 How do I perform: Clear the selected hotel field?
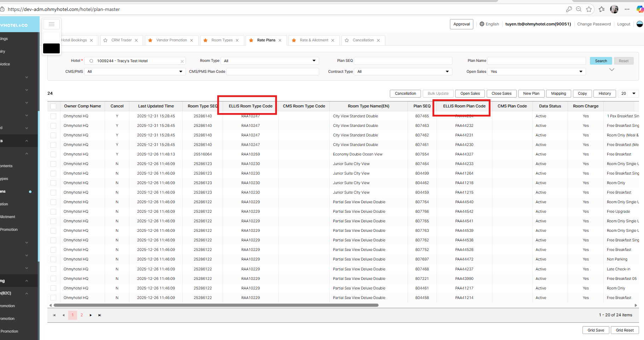pos(182,61)
